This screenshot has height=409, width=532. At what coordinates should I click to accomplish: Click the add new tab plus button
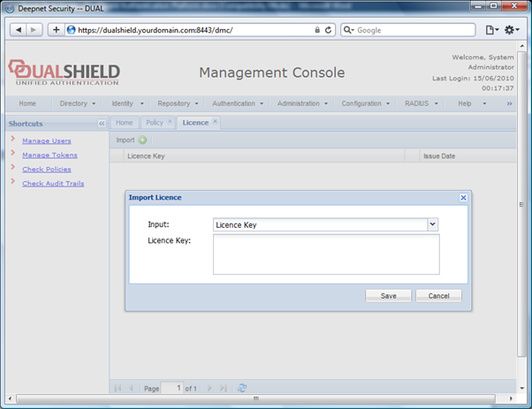pyautogui.click(x=56, y=29)
